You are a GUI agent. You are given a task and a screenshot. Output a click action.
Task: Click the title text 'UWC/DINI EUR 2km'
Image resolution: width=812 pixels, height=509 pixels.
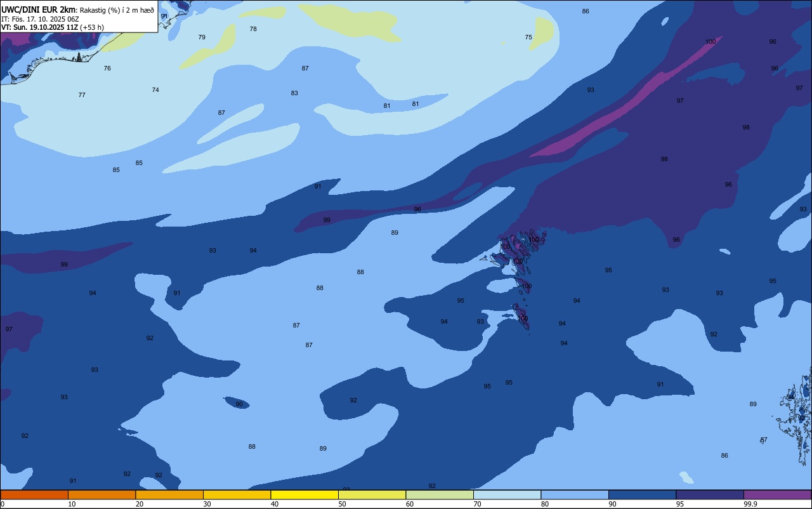click(x=39, y=10)
